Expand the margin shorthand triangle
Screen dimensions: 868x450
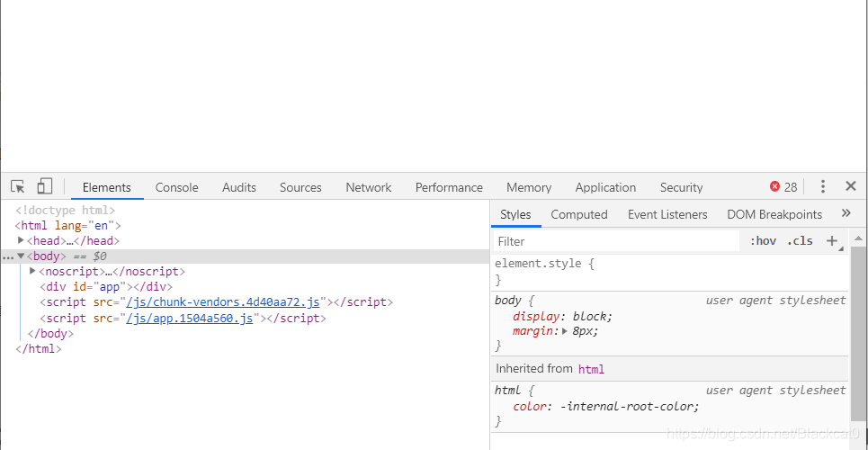[x=565, y=331]
